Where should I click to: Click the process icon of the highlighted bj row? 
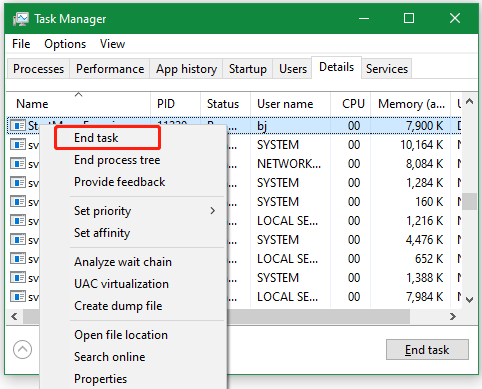tap(18, 126)
